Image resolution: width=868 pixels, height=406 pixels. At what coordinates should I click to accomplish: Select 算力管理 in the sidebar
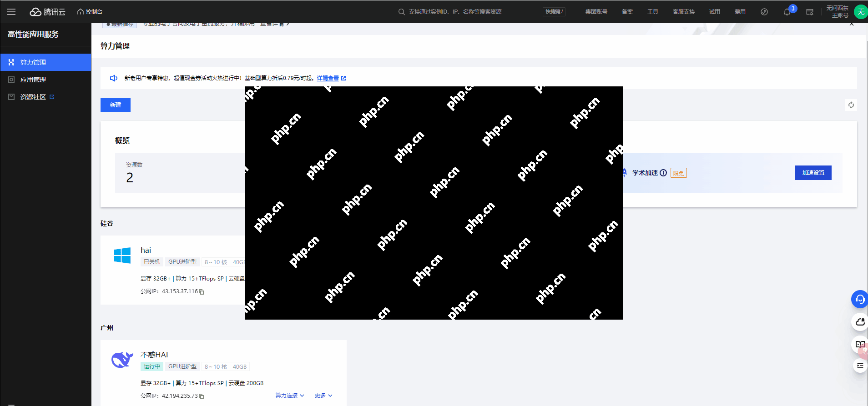coord(45,62)
